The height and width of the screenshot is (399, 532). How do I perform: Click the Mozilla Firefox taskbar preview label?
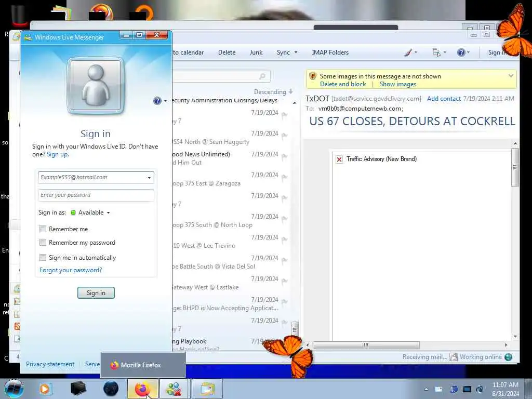click(x=141, y=365)
